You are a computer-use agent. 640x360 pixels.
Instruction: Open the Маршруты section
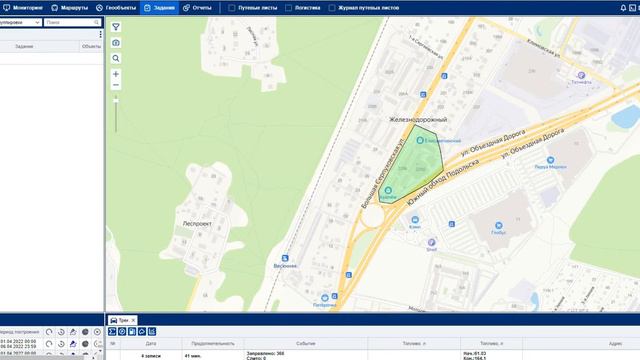pos(70,8)
